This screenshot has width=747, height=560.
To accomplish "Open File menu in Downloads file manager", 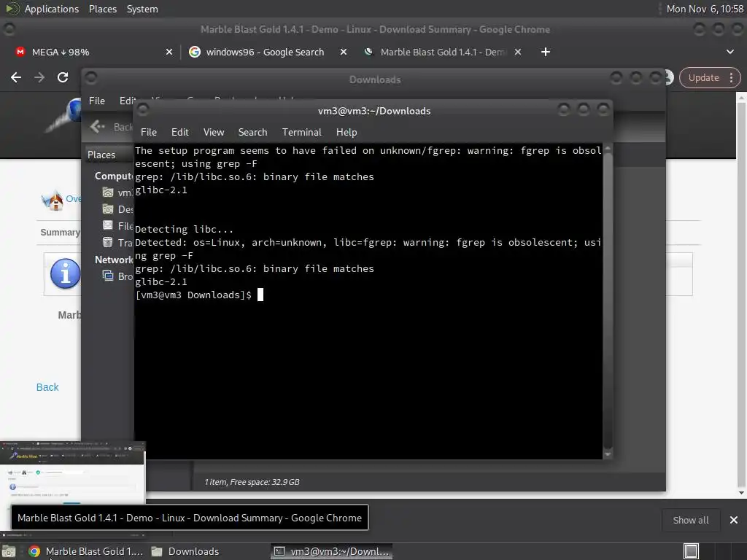I will point(97,101).
